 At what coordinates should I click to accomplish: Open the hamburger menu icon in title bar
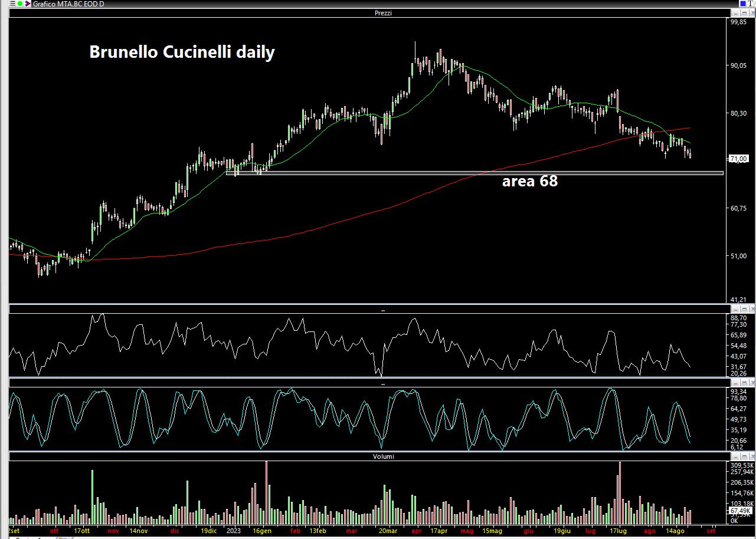click(x=12, y=4)
